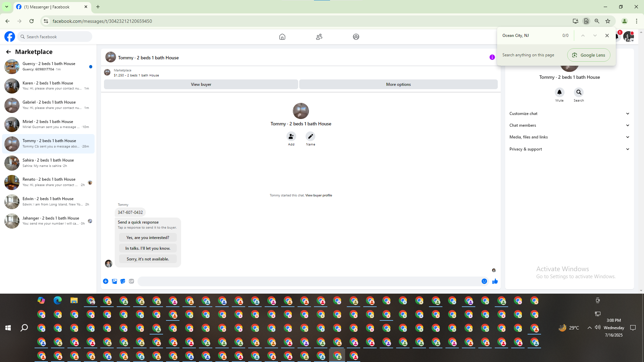
Task: Expand Privacy & support section
Action: click(x=569, y=149)
